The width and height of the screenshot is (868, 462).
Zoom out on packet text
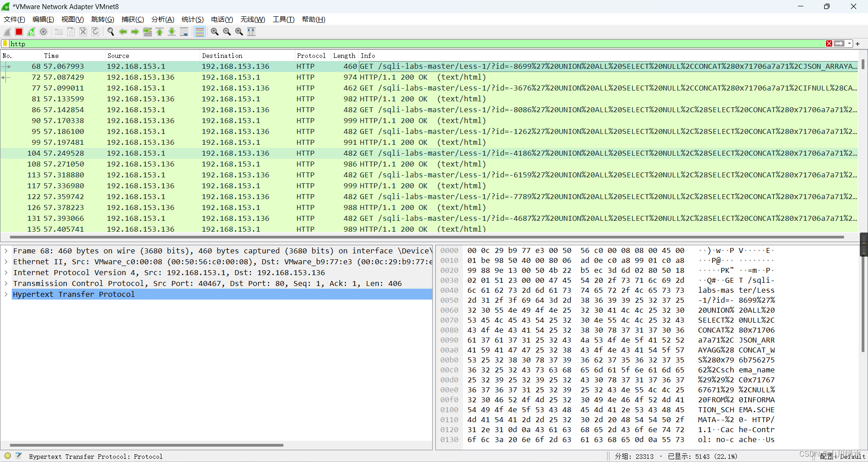227,32
